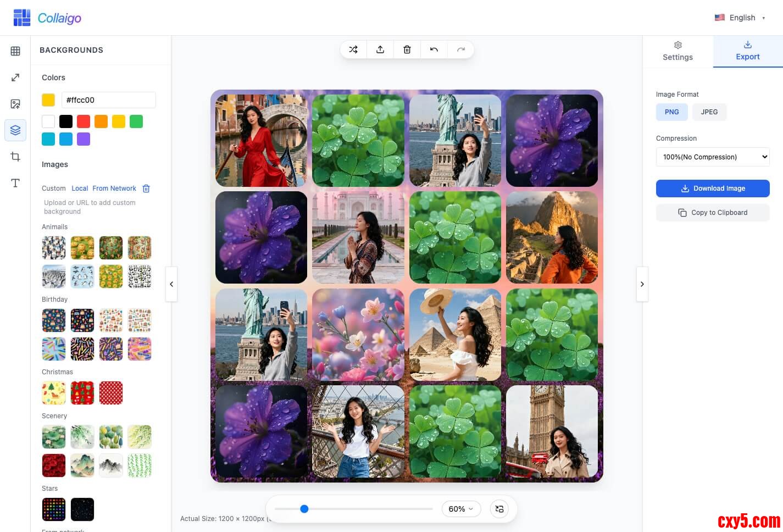Click the trash icon in top toolbar
The height and width of the screenshot is (532, 783).
(407, 49)
